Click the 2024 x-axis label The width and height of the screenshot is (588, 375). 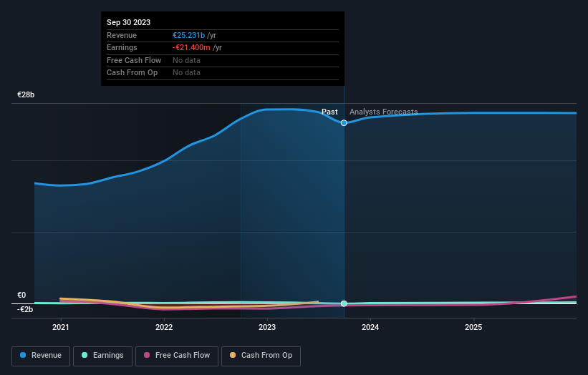click(370, 327)
